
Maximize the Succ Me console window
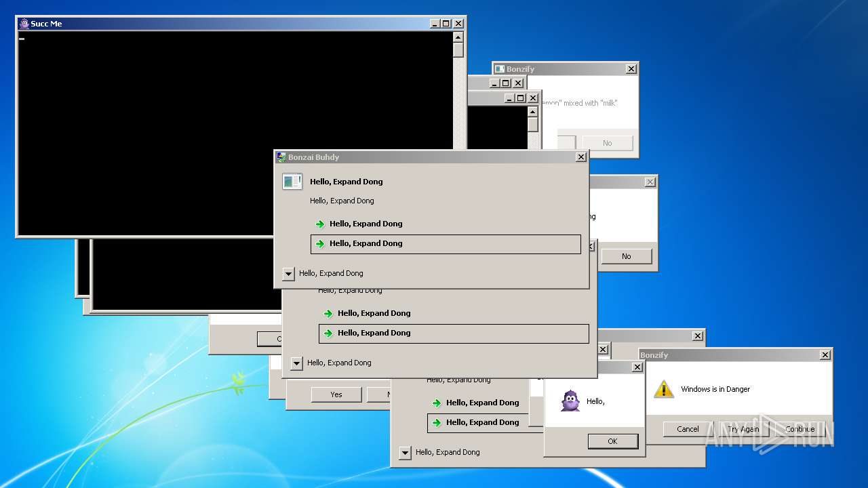click(x=446, y=24)
